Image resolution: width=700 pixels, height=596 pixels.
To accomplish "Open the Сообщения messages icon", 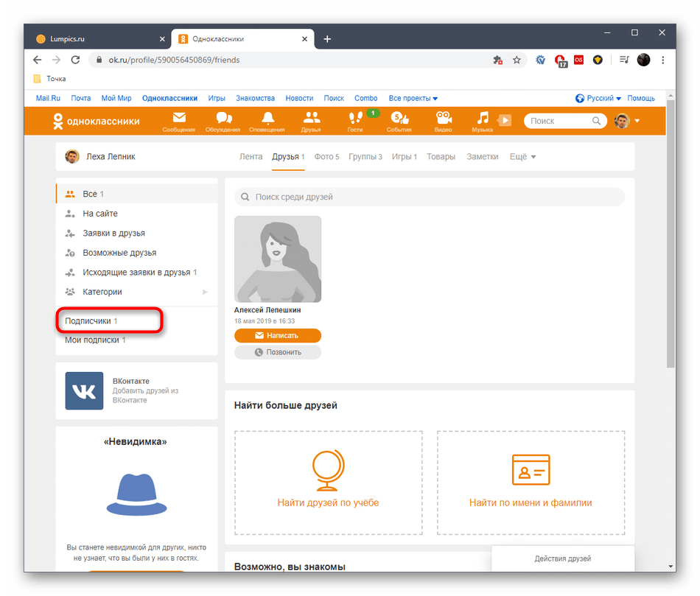I will 178,118.
